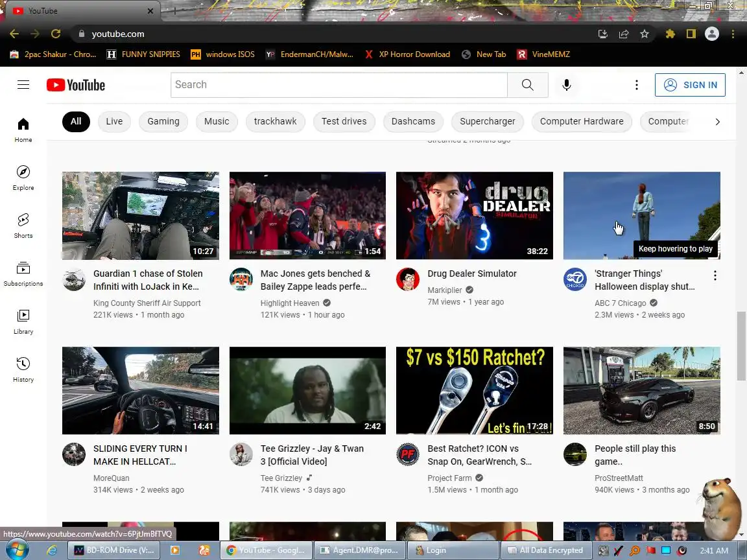The width and height of the screenshot is (747, 560).
Task: Click the YouTube logo
Action: click(x=76, y=86)
